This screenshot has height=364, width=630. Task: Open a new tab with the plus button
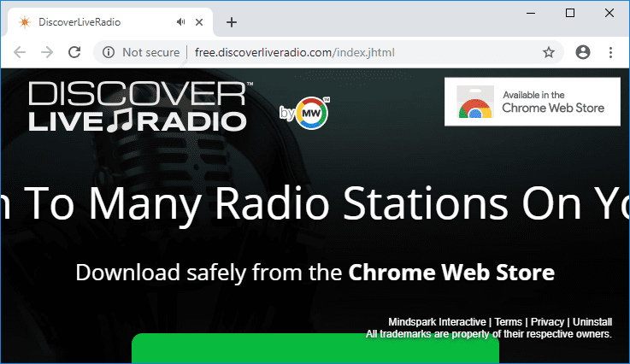(231, 22)
